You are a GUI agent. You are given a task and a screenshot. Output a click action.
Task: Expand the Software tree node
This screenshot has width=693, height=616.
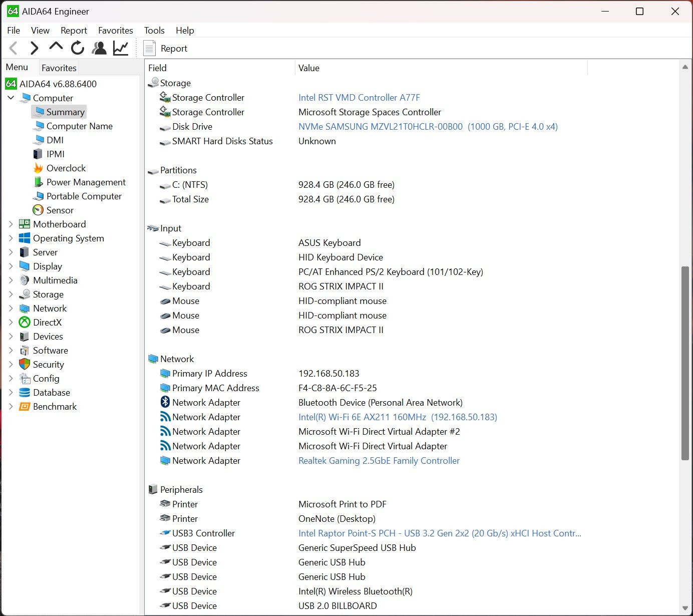[x=11, y=351]
